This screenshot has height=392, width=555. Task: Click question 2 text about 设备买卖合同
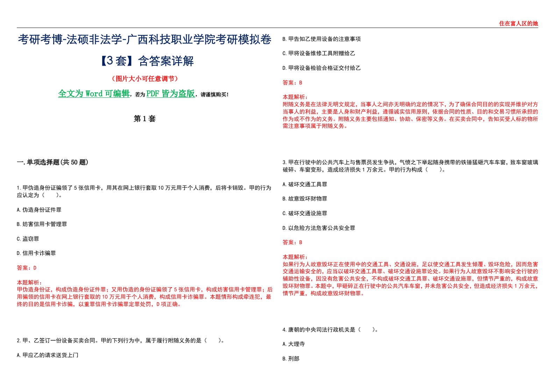(120, 340)
